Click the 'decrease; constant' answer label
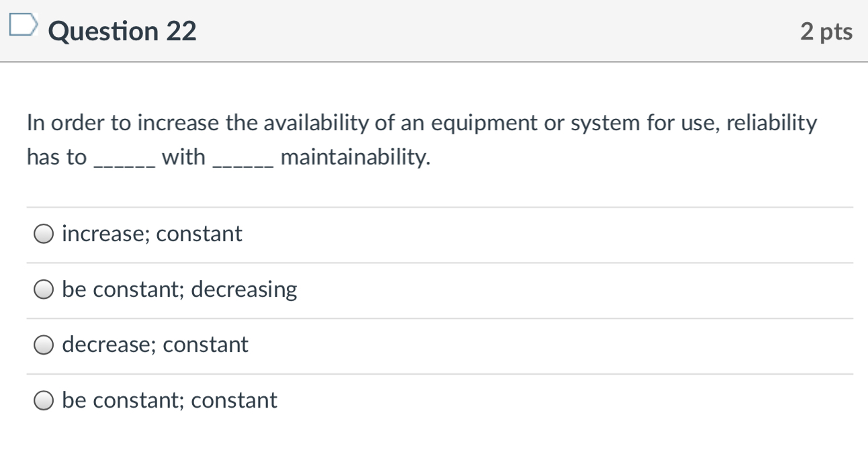868x456 pixels. pos(155,345)
